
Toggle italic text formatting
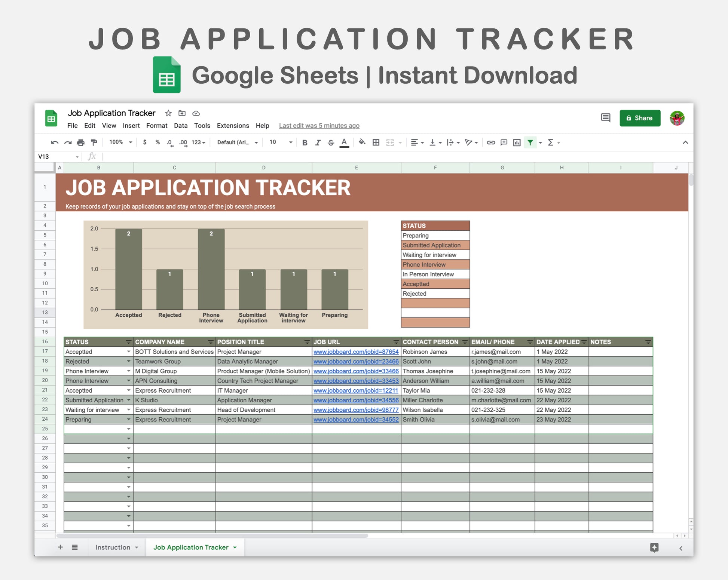click(x=318, y=142)
